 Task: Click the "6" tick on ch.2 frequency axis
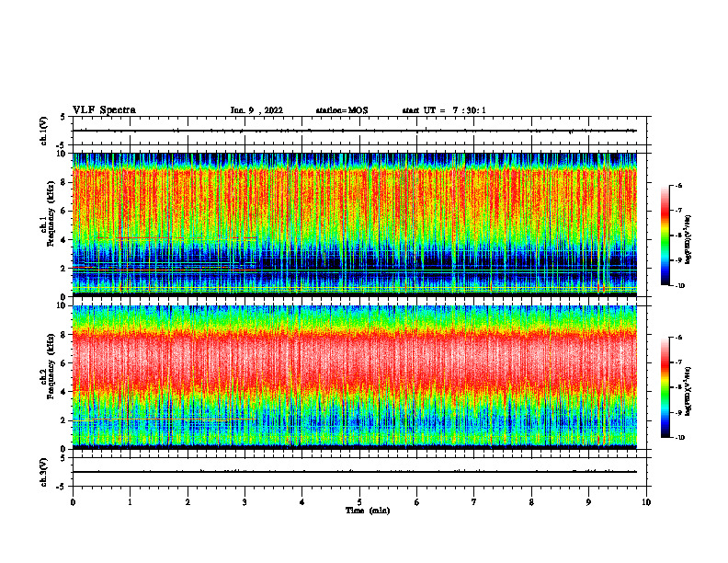65,363
